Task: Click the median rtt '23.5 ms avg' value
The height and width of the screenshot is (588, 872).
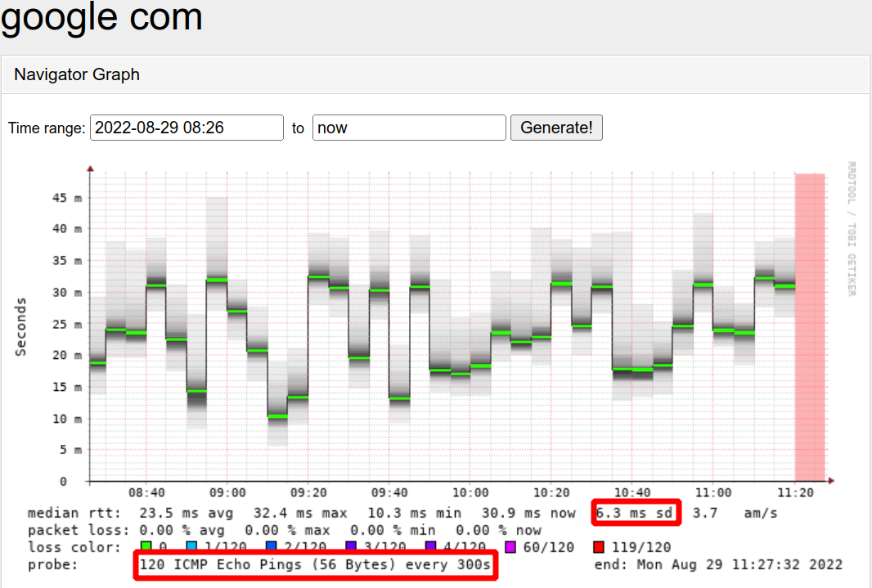Action: pos(186,513)
